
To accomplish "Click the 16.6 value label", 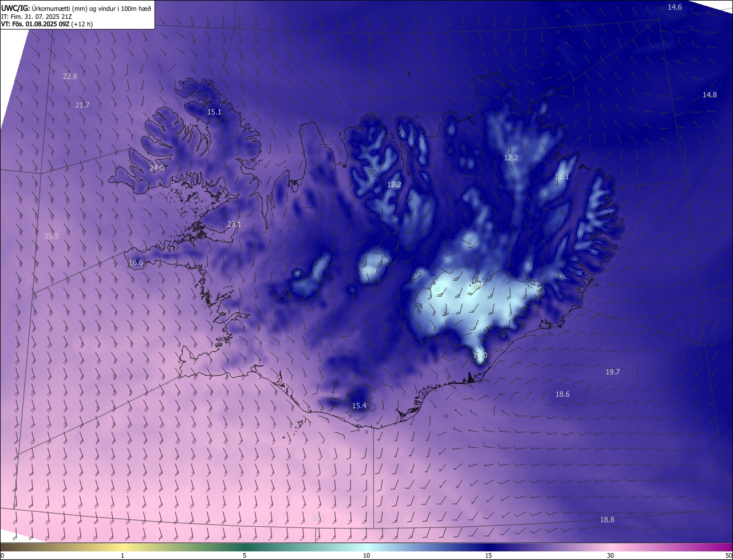I will coord(136,263).
